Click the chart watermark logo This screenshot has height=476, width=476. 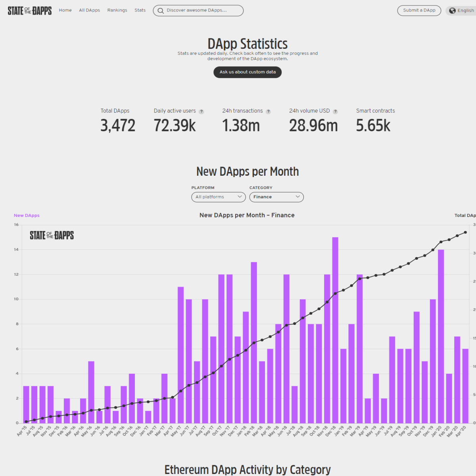[x=52, y=235]
